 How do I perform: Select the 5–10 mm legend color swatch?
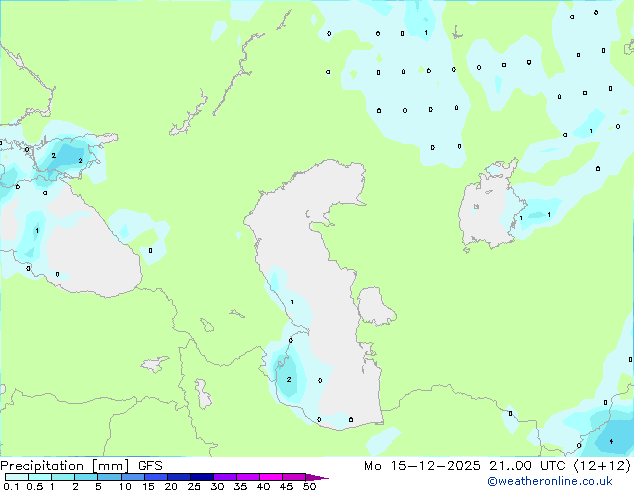coord(109,477)
